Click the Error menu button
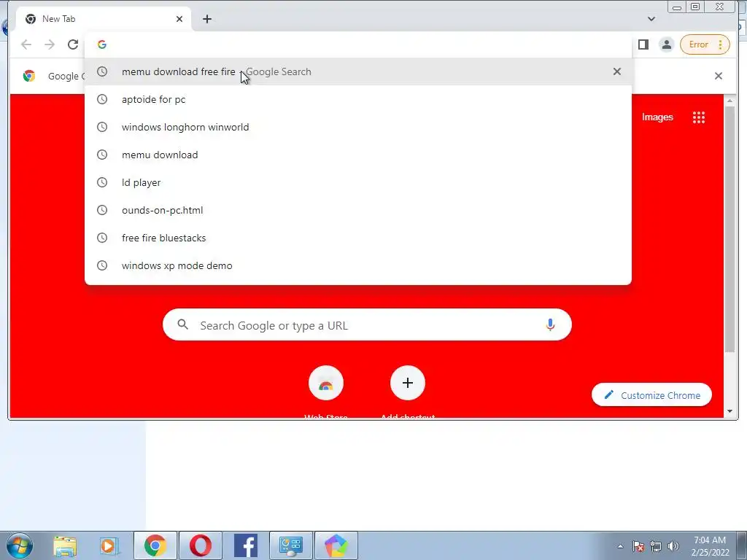 click(x=705, y=44)
